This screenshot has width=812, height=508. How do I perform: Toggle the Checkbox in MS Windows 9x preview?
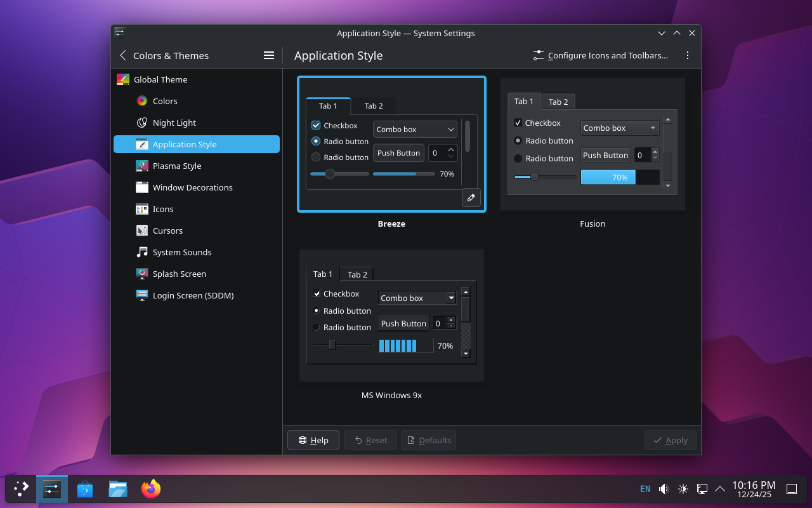317,293
